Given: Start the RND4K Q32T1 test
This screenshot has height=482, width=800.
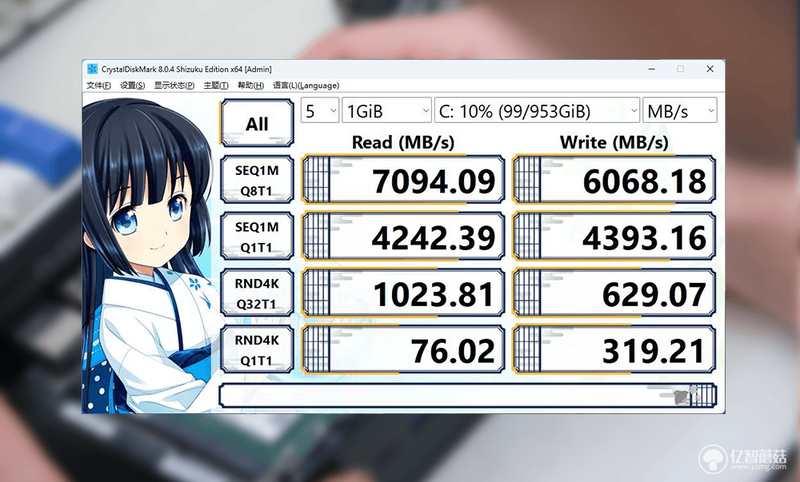Looking at the screenshot, I should click(x=257, y=293).
